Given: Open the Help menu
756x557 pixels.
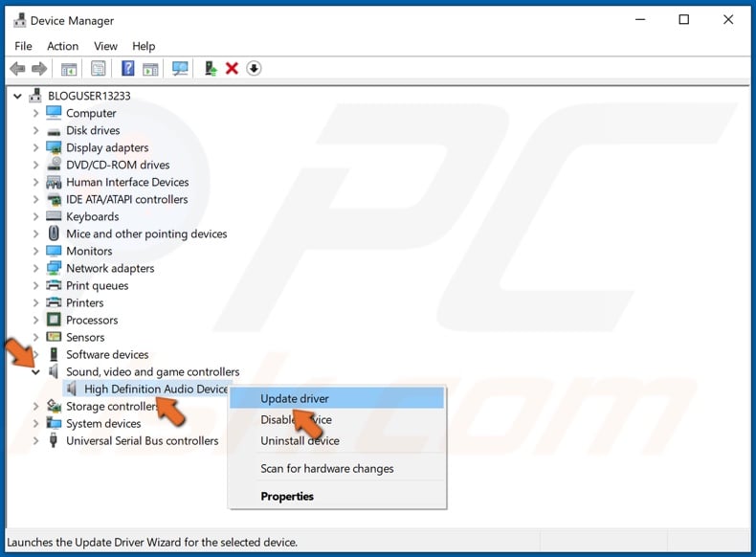Looking at the screenshot, I should click(144, 46).
